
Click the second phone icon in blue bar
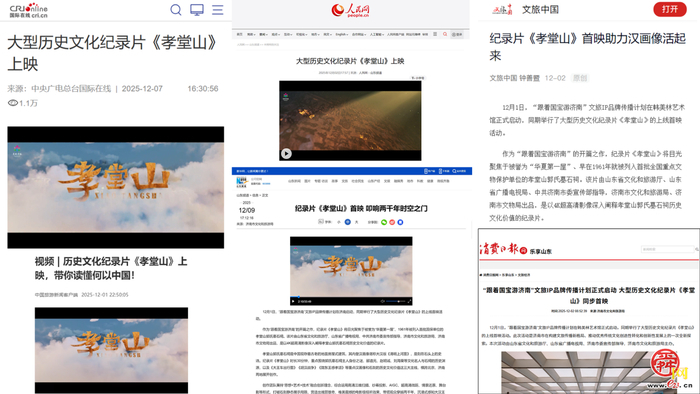point(441,171)
